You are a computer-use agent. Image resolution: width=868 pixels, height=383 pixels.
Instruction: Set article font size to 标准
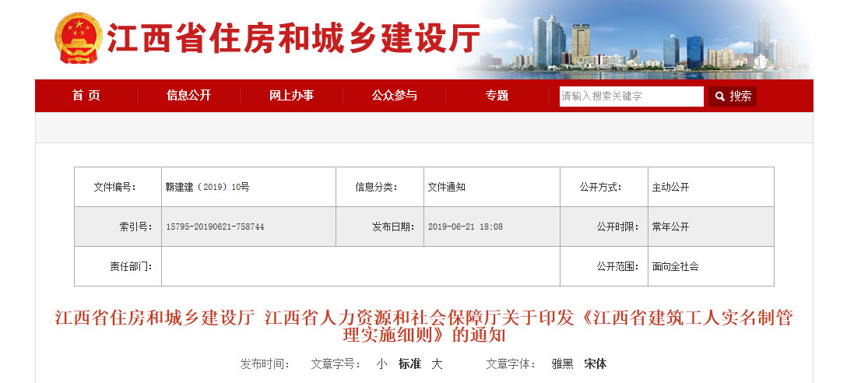409,364
